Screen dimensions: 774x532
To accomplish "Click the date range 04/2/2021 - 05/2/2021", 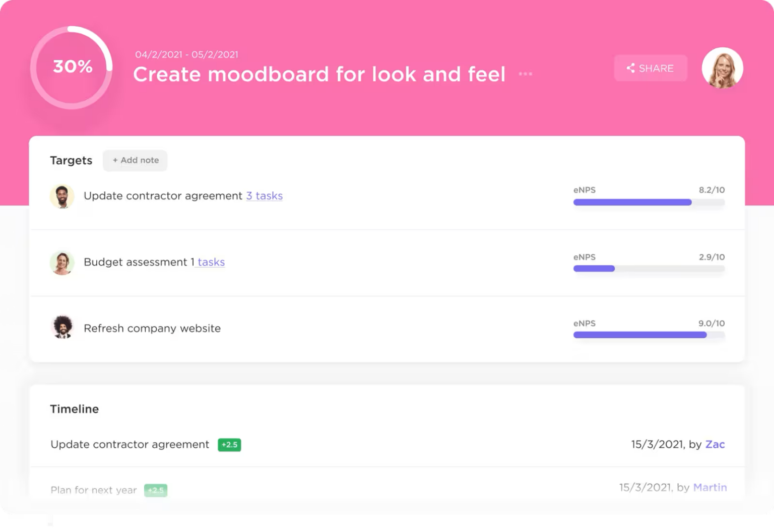I will point(187,54).
